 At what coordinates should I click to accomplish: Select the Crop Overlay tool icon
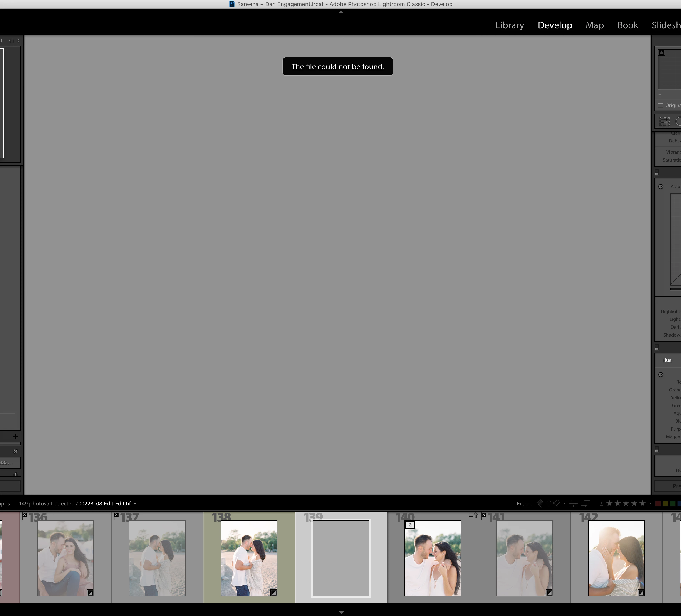pos(664,121)
